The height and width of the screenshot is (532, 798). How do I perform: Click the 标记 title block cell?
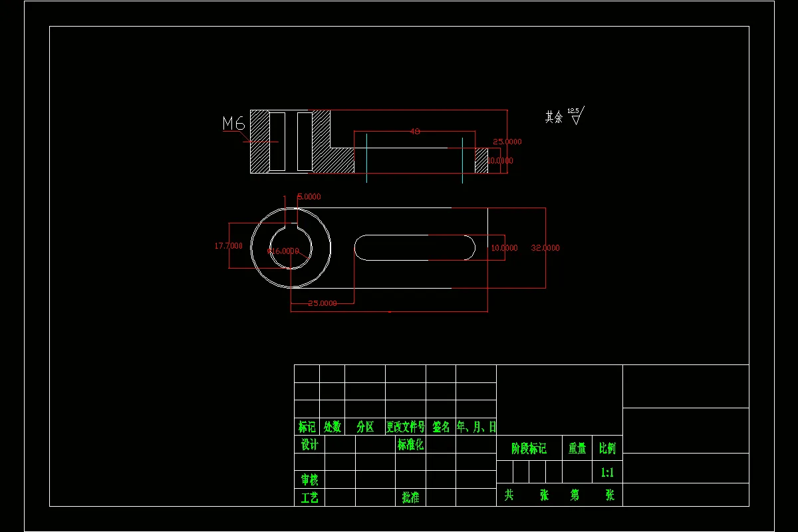click(x=307, y=427)
